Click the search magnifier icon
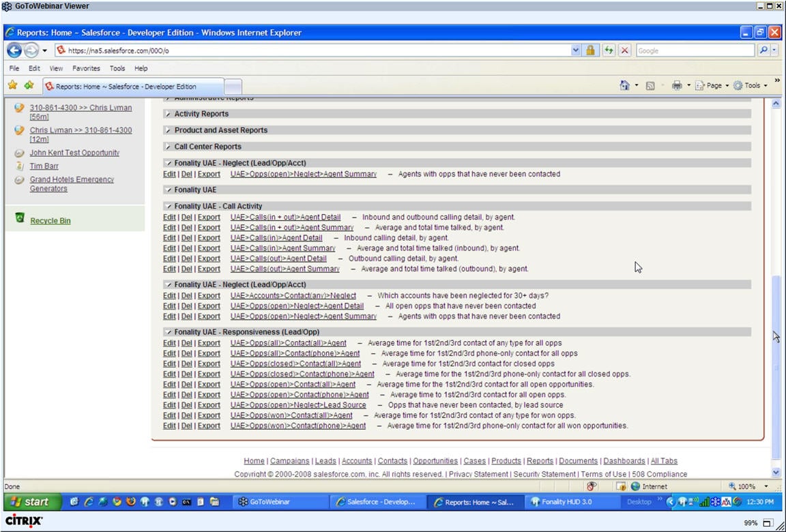This screenshot has width=786, height=532. [x=763, y=50]
